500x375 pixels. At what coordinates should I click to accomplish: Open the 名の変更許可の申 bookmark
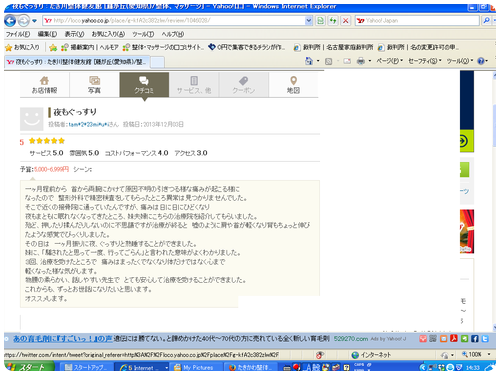[418, 47]
